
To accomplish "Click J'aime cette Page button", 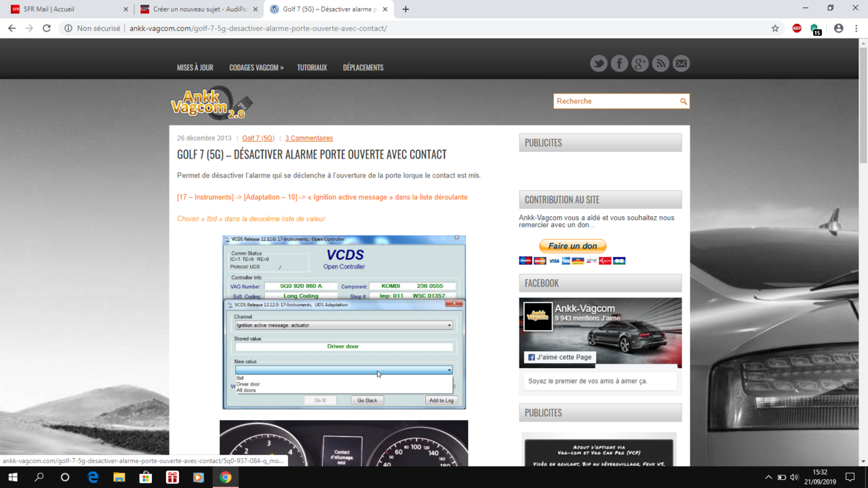I will pyautogui.click(x=560, y=357).
